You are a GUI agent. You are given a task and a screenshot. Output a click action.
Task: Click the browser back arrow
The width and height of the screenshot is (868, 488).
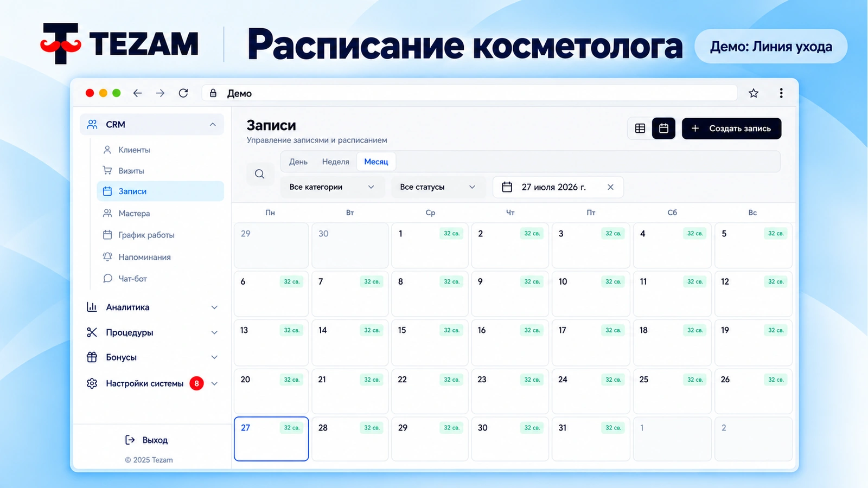pyautogui.click(x=137, y=93)
